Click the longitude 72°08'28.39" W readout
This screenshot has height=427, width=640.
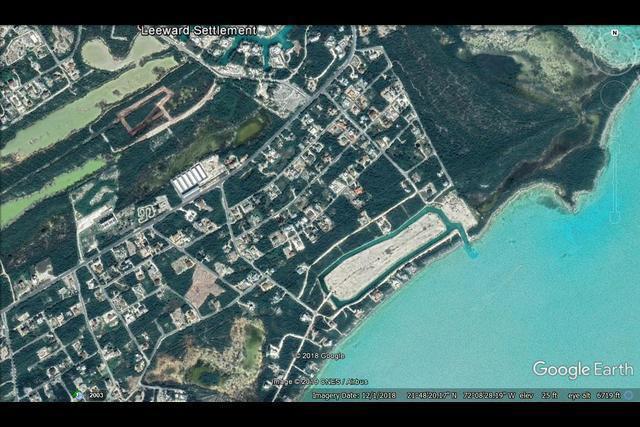tap(488, 395)
